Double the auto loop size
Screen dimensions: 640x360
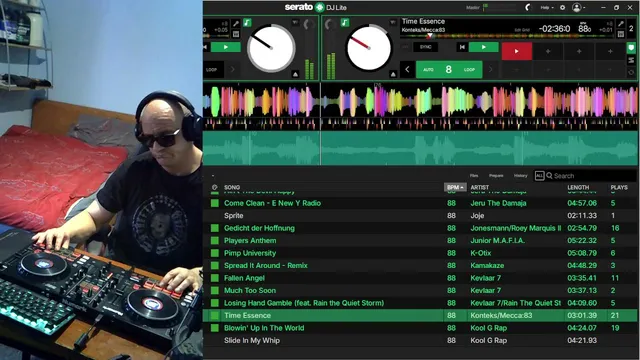(491, 70)
